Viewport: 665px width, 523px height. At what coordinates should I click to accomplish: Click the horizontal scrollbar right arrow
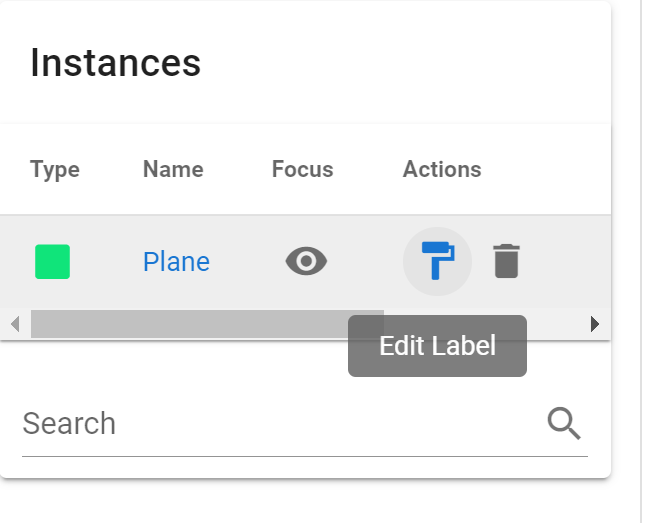595,324
